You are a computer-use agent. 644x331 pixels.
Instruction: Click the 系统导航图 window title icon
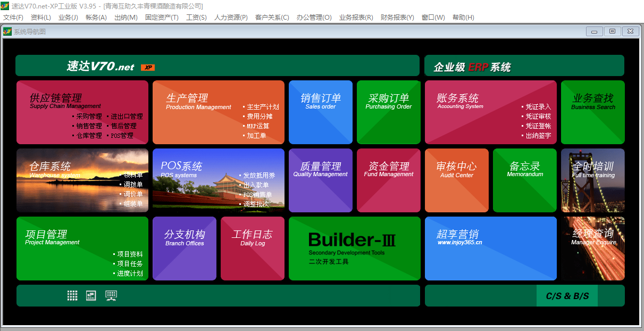(x=7, y=31)
